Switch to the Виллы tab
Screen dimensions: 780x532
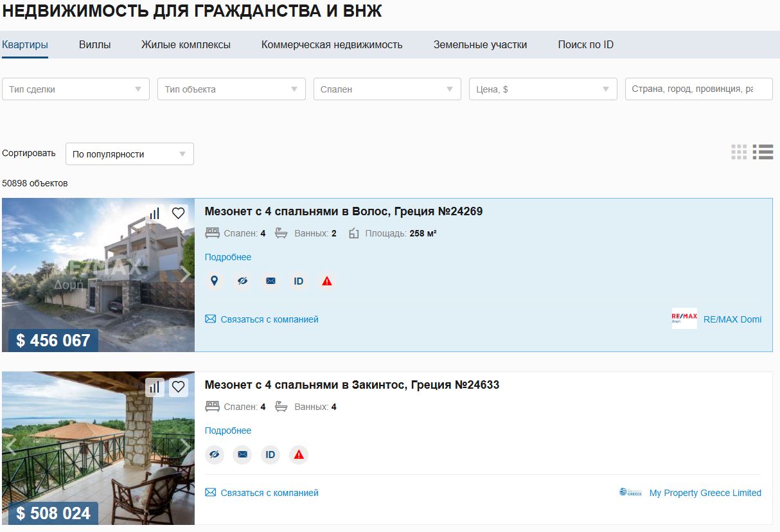coord(95,45)
